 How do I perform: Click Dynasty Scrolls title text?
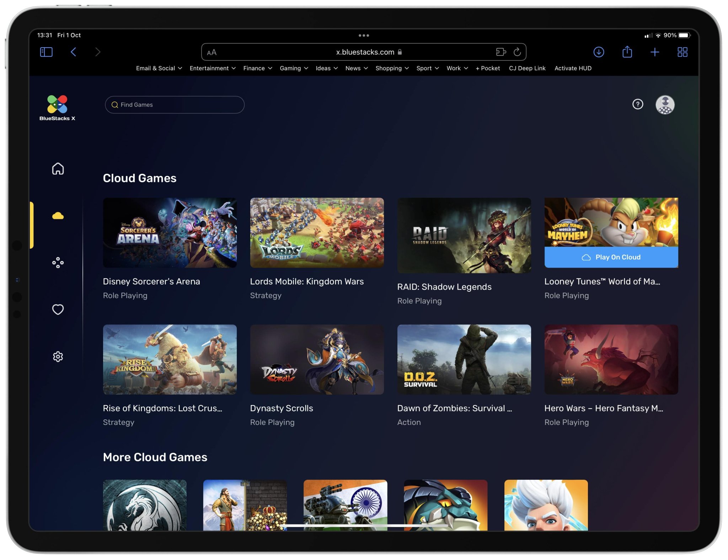[x=282, y=408]
